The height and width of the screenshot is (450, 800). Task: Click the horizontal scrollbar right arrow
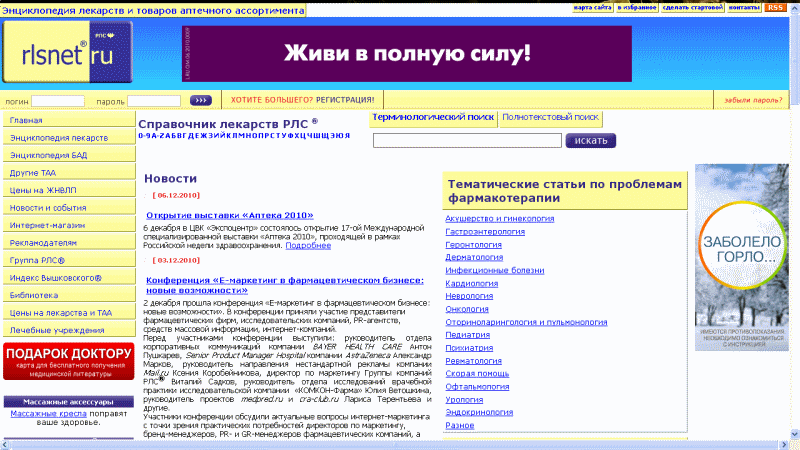click(785, 445)
